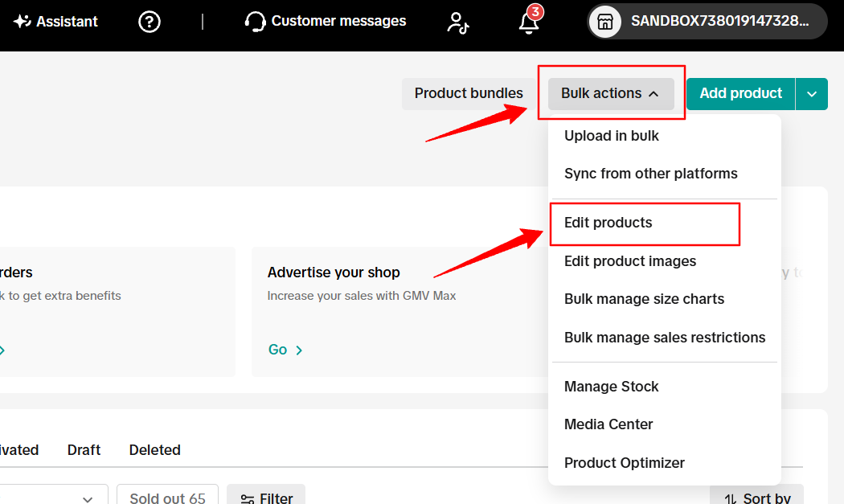The image size is (844, 504).
Task: Click the Sort by button label
Action: pyautogui.click(x=767, y=498)
